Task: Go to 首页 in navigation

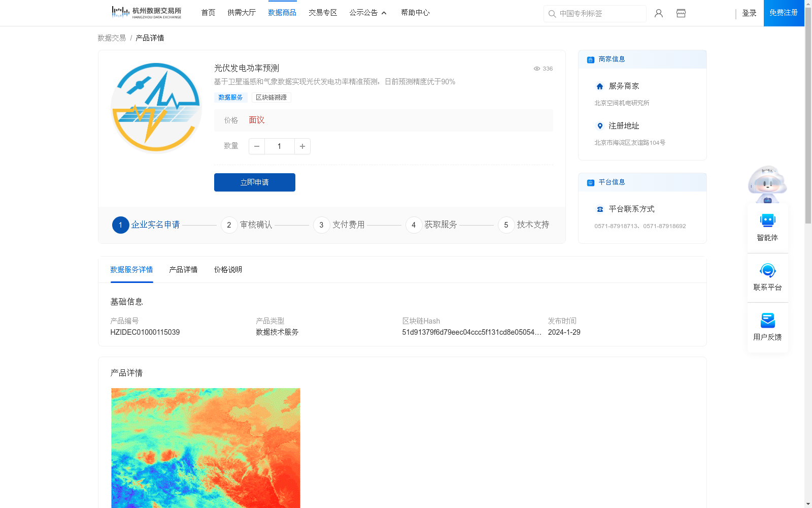Action: 208,13
